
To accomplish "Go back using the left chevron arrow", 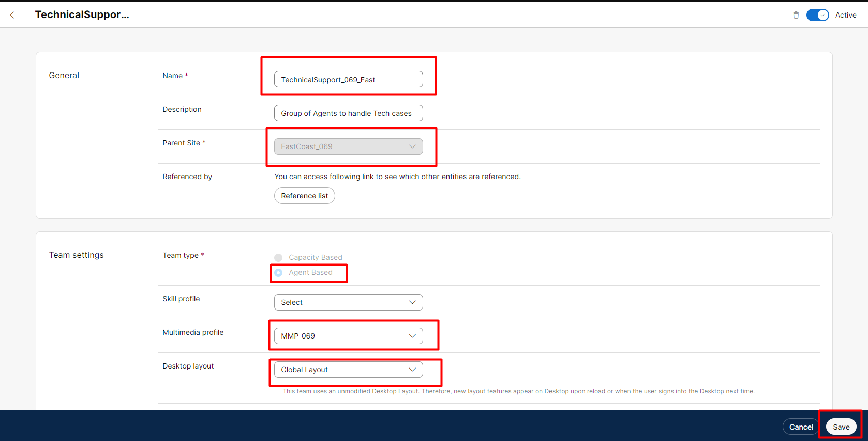I will click(x=12, y=15).
